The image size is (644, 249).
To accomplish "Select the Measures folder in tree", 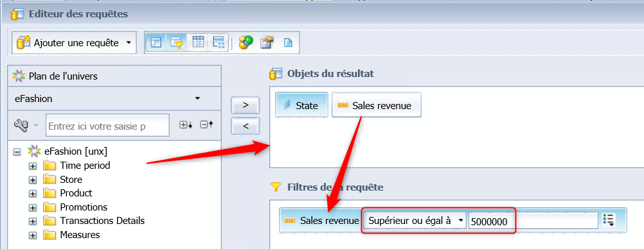I will (80, 235).
